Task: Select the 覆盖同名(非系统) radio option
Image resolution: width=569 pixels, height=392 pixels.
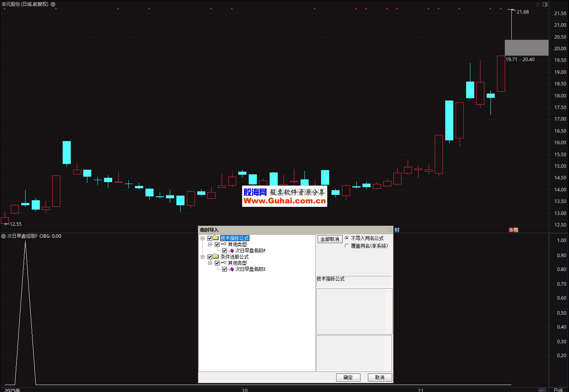Action: click(347, 246)
